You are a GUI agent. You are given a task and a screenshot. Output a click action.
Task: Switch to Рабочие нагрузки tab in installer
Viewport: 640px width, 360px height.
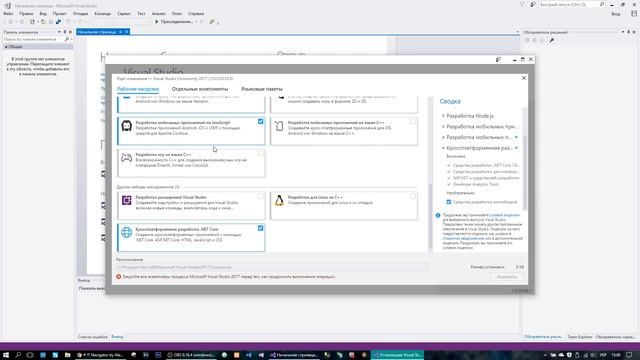click(138, 89)
